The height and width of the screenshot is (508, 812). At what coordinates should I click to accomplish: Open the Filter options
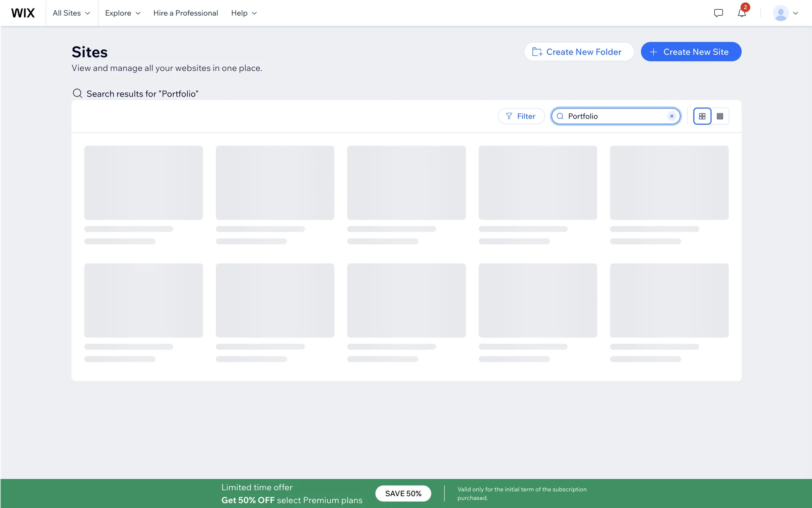point(521,116)
